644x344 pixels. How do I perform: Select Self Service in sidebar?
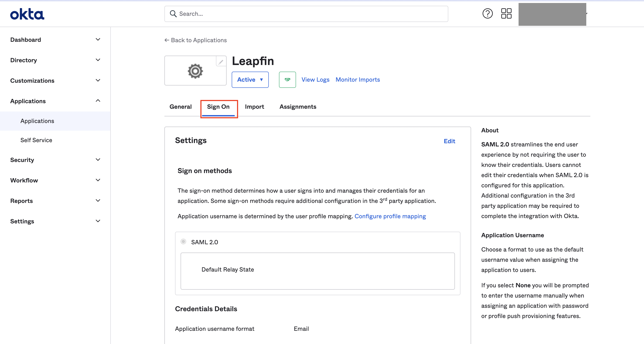pyautogui.click(x=36, y=140)
